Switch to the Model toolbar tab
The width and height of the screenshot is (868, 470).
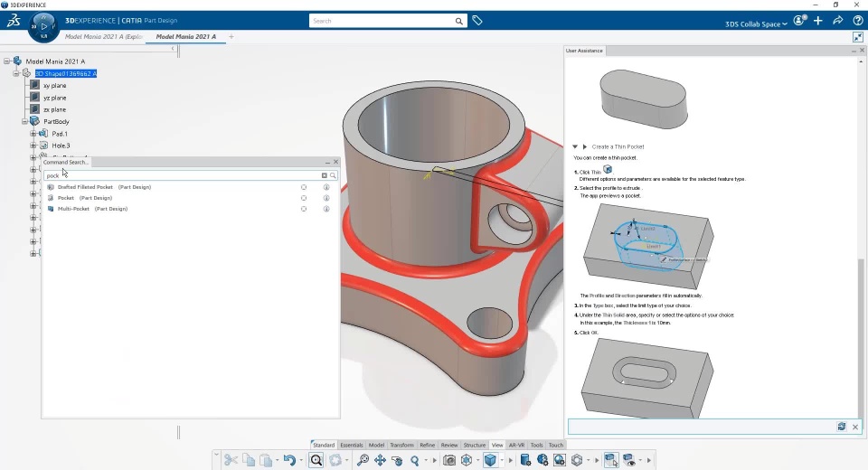click(x=376, y=445)
